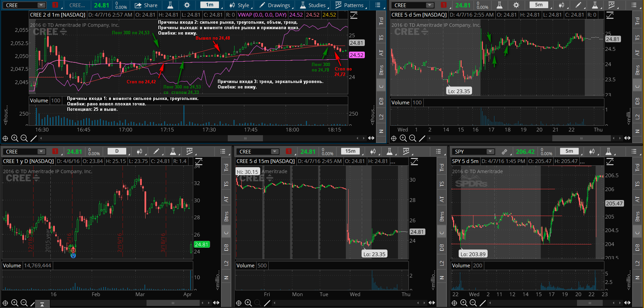Click collapse arrow button below CREE daily chart
Screen dimensions: 644x308
coord(42,304)
